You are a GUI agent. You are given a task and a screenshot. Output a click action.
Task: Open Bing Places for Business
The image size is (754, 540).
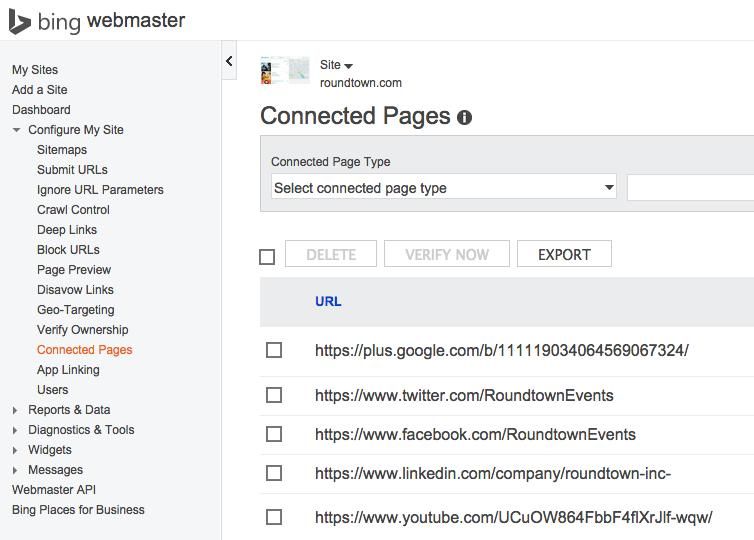(x=78, y=510)
